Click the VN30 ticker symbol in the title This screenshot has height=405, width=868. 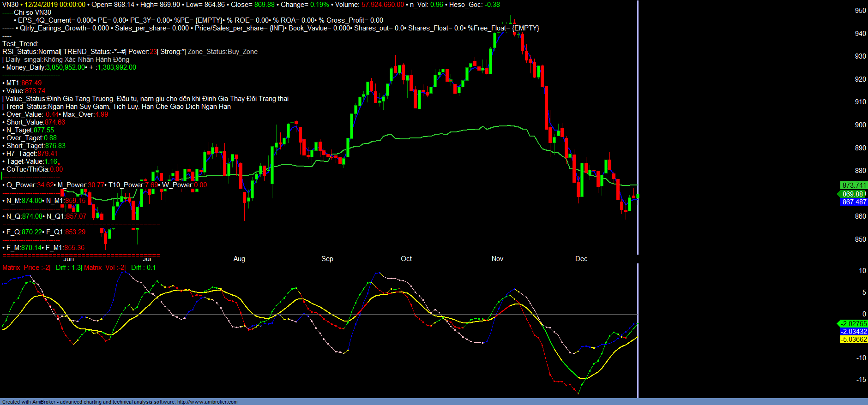(10, 5)
